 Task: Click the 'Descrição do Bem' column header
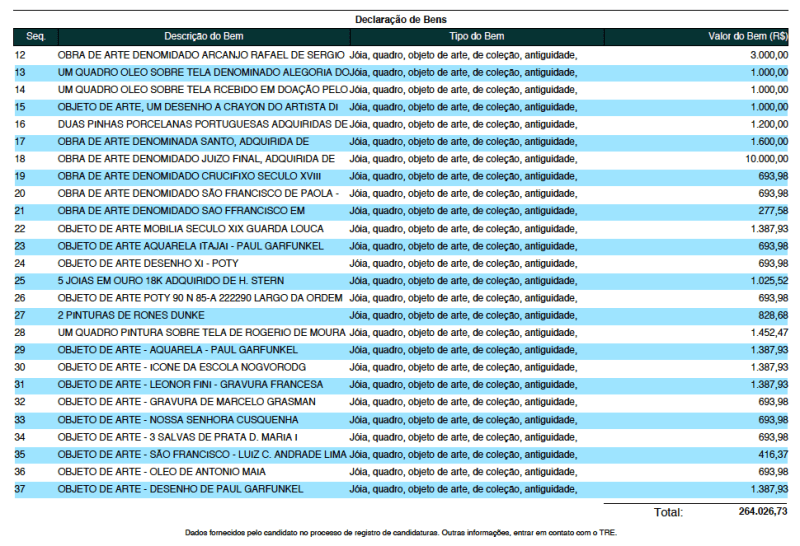(203, 37)
